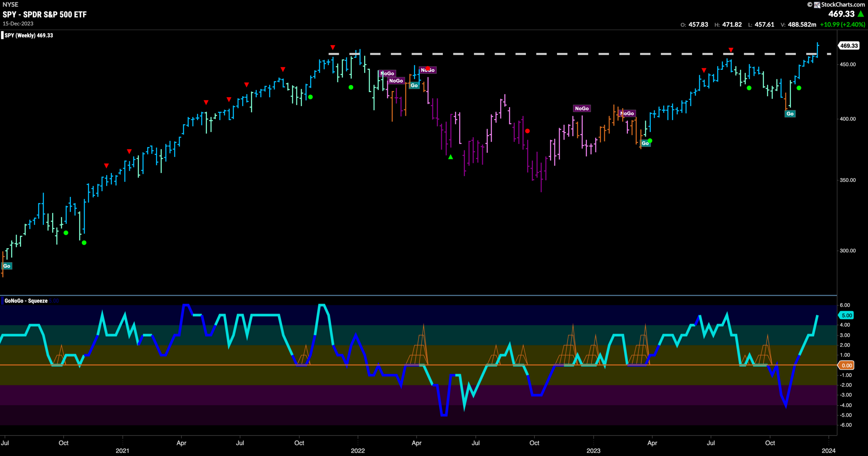Click the 6.00 oscillator axis label
Viewport: 868px width, 456px height.
(x=845, y=305)
